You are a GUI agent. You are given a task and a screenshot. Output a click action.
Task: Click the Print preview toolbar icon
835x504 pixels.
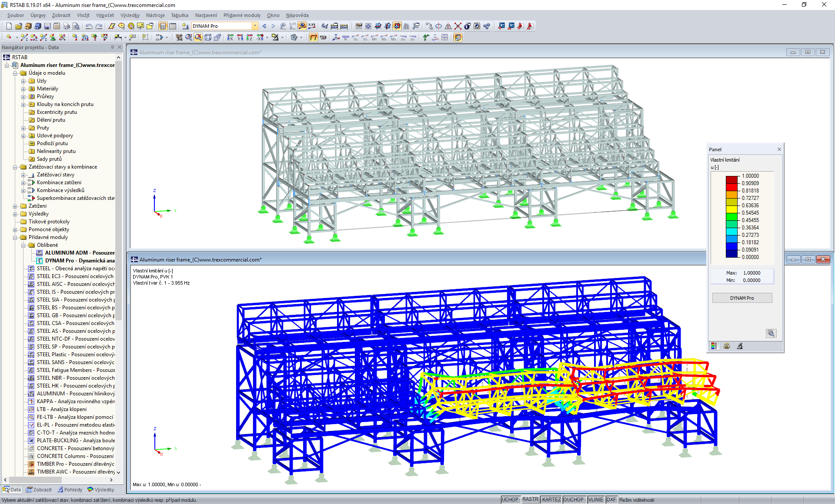click(76, 26)
